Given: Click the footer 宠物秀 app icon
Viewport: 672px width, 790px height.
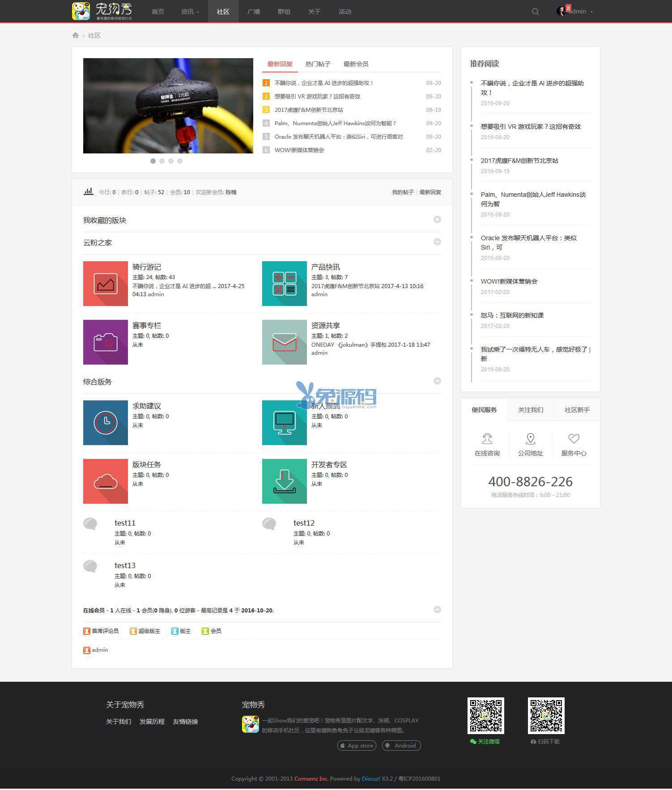Looking at the screenshot, I should point(251,724).
